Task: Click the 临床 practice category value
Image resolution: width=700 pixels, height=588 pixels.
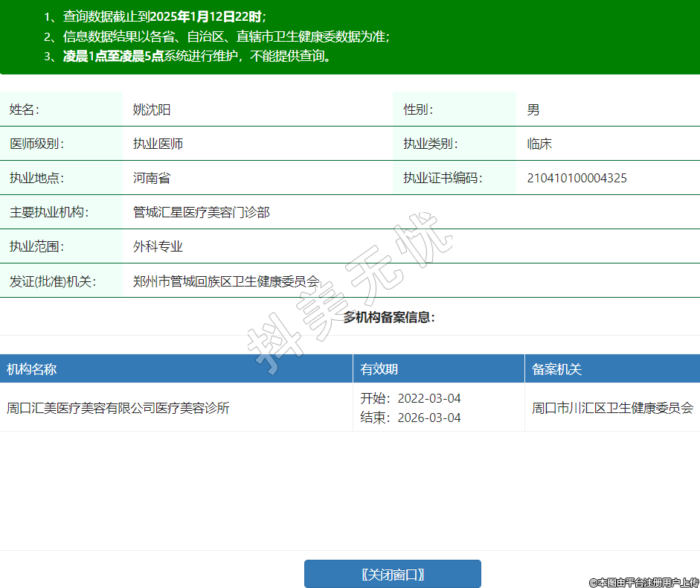Action: tap(539, 144)
